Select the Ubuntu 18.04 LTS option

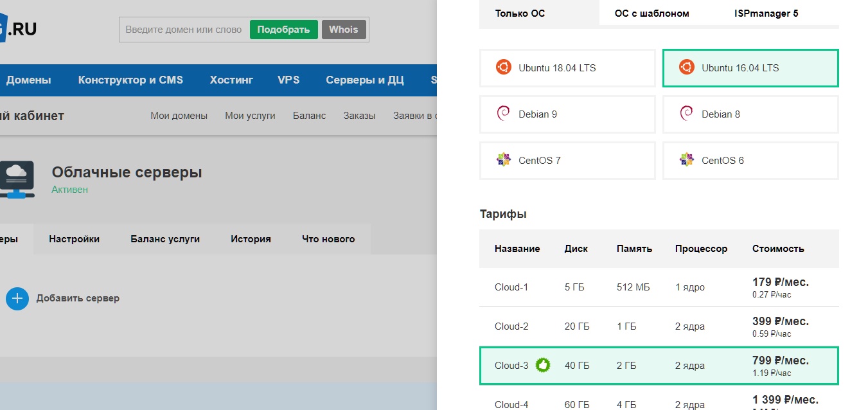tap(567, 67)
